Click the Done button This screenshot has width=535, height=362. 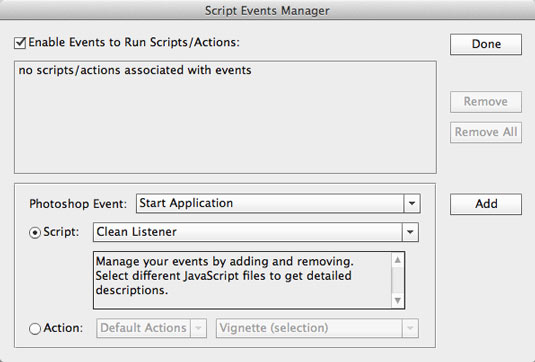point(486,44)
